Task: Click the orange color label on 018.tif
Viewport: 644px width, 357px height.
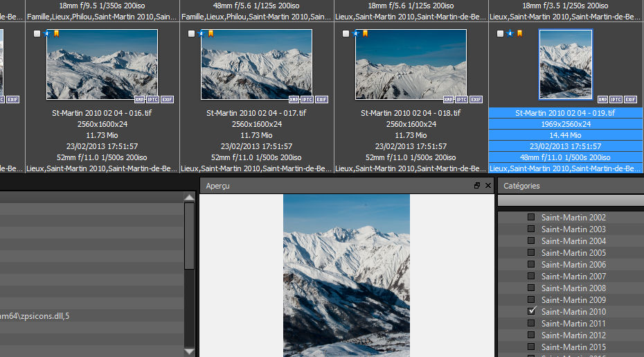Action: pyautogui.click(x=365, y=33)
